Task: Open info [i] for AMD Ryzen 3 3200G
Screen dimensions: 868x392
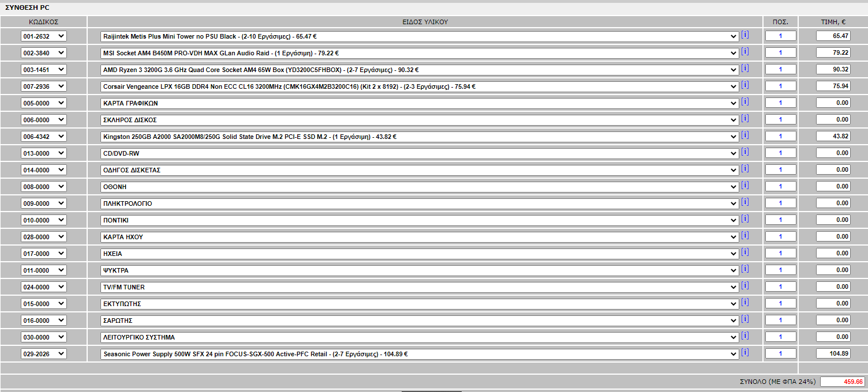Action: point(745,69)
